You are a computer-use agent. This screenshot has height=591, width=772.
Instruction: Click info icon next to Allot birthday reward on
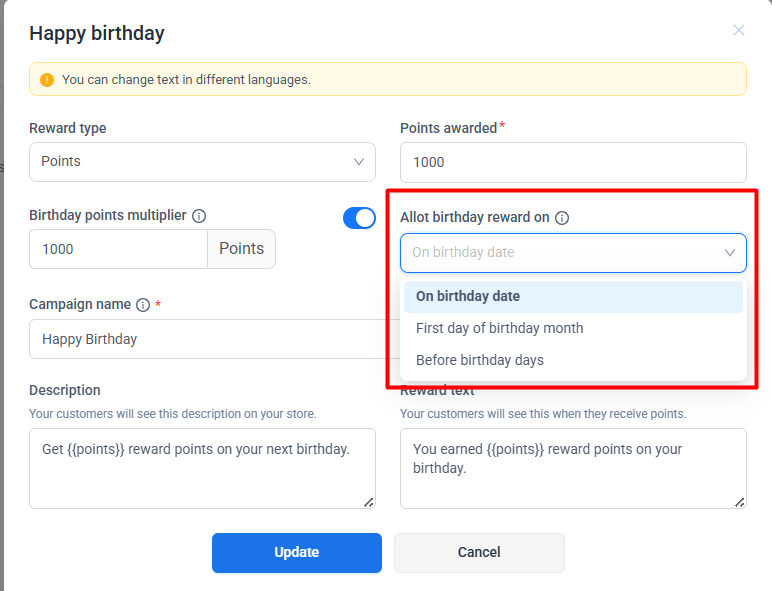tap(562, 218)
